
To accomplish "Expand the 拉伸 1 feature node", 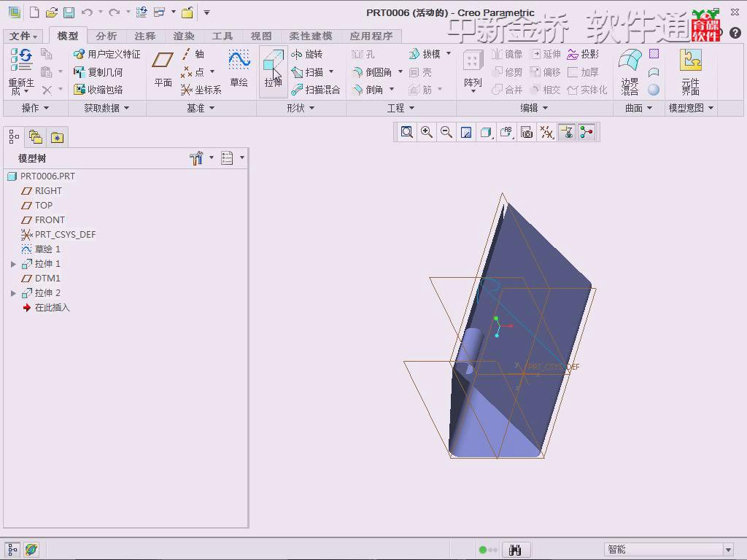I will tap(13, 264).
